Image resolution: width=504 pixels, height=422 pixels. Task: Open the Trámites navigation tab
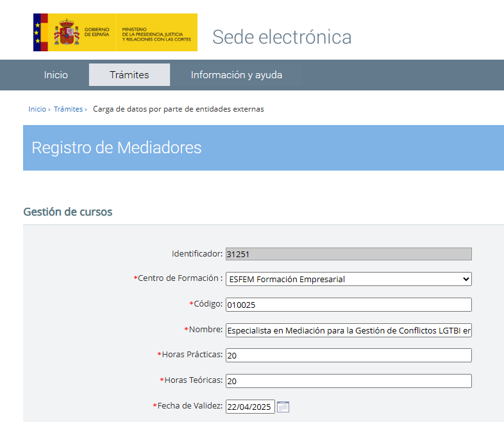click(x=129, y=75)
